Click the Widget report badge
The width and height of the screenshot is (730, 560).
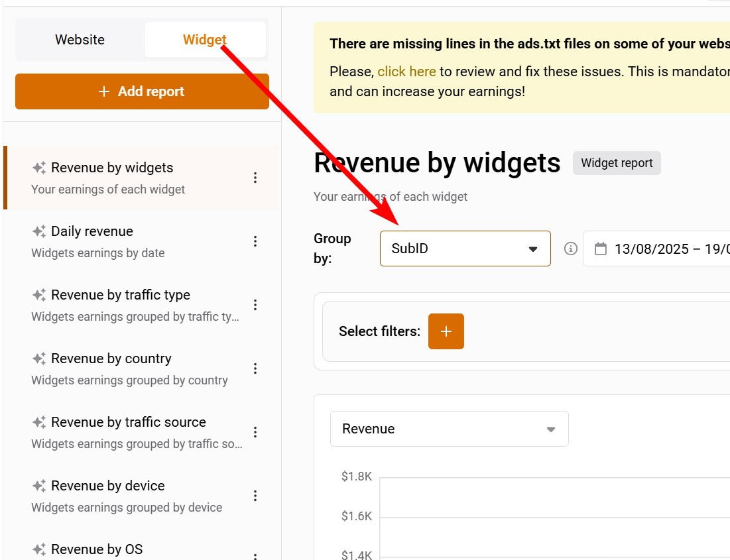(x=617, y=163)
